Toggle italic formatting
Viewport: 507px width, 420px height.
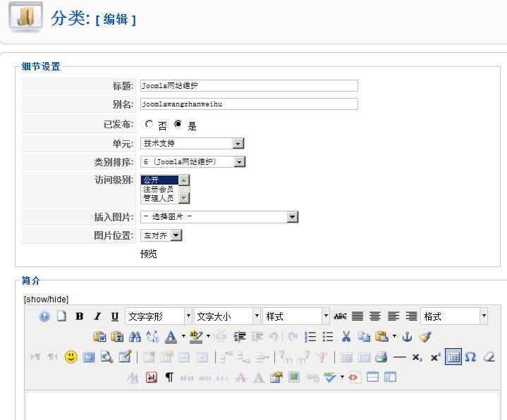97,316
